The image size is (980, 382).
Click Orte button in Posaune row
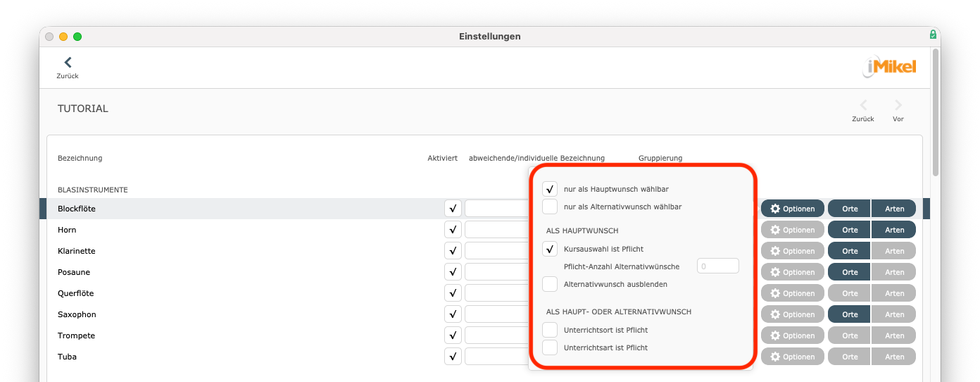(850, 272)
